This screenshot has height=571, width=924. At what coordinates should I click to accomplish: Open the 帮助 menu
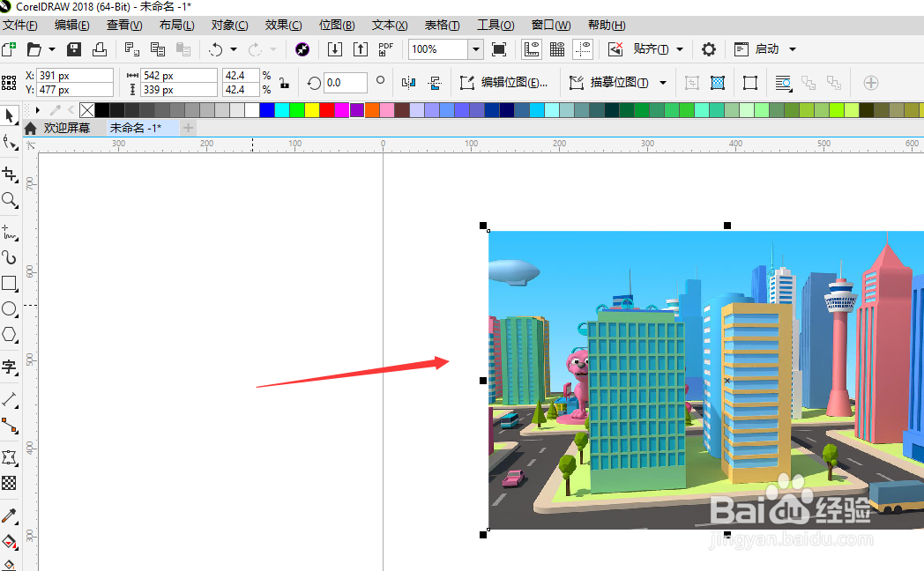[x=607, y=26]
